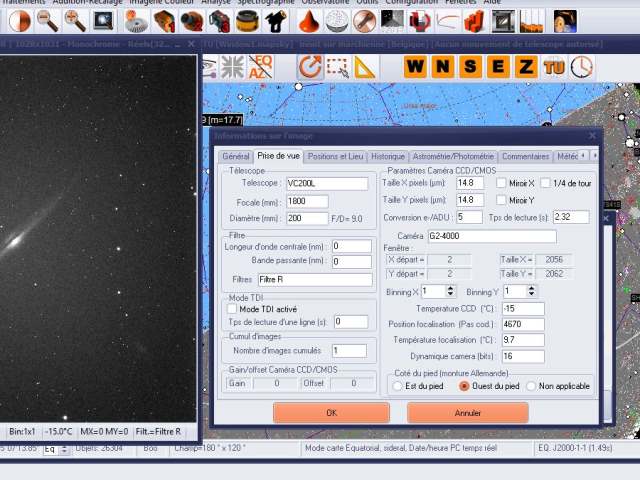This screenshot has height=480, width=640.
Task: Click the N north direction button
Action: pos(442,67)
